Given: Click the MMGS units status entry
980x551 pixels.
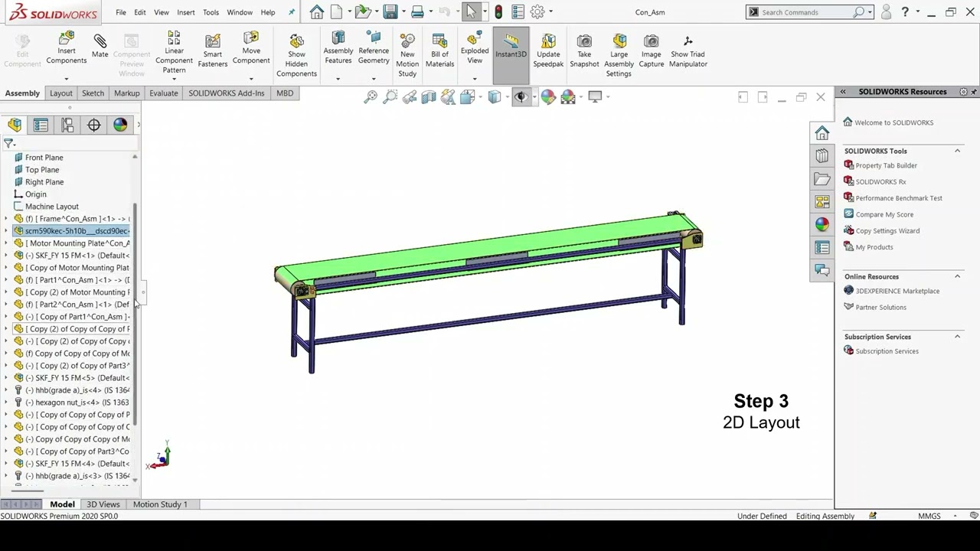Looking at the screenshot, I should click(929, 517).
